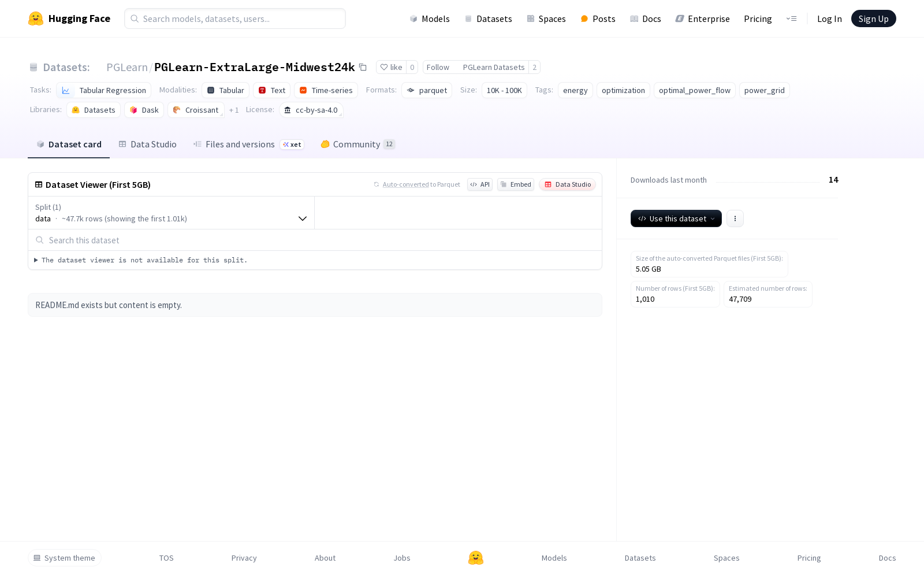
Task: Open Pricing in the top navigation
Action: point(758,18)
